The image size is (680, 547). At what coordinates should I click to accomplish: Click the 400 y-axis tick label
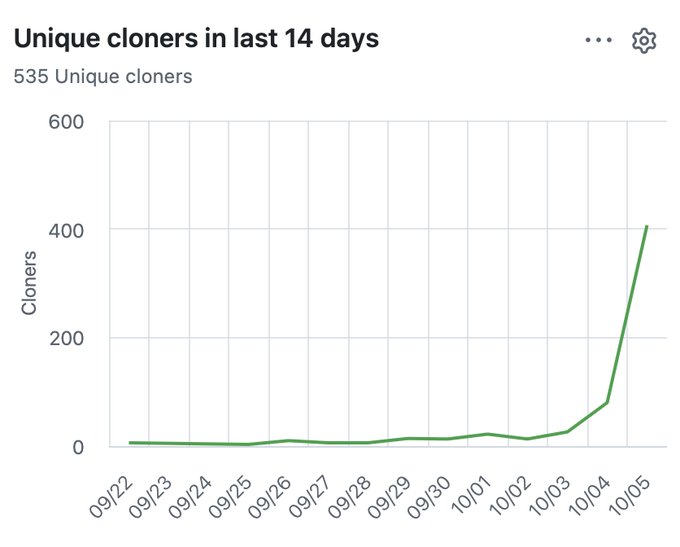coord(66,230)
